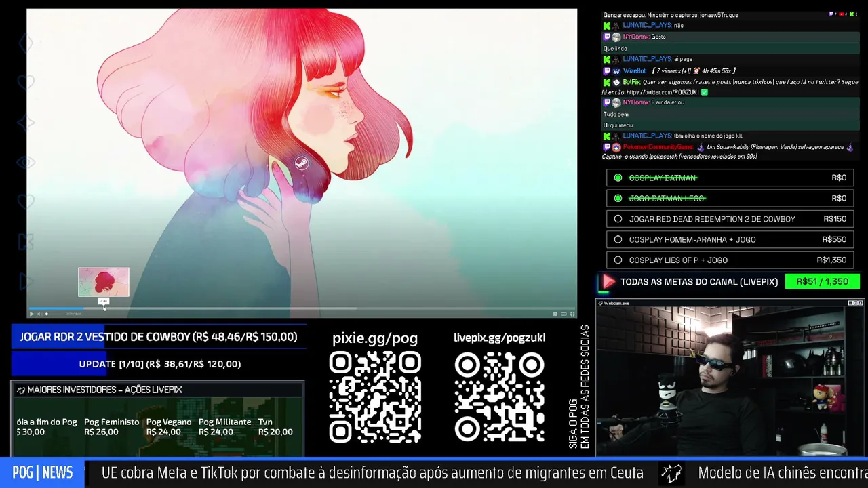
Task: Click the R$150 amount on the Red Dead goal
Action: pos(835,219)
